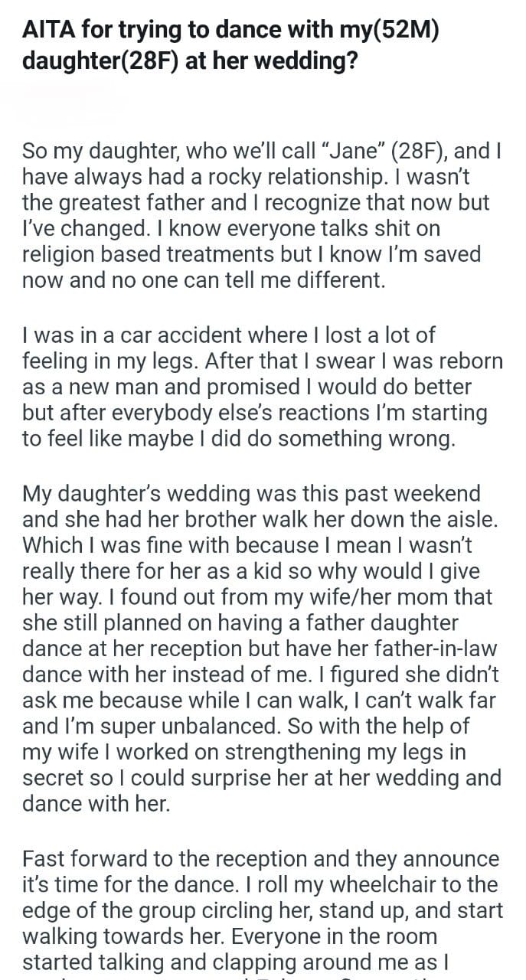This screenshot has width=526, height=980.
Task: Click the post title starting with AITA
Action: [230, 46]
